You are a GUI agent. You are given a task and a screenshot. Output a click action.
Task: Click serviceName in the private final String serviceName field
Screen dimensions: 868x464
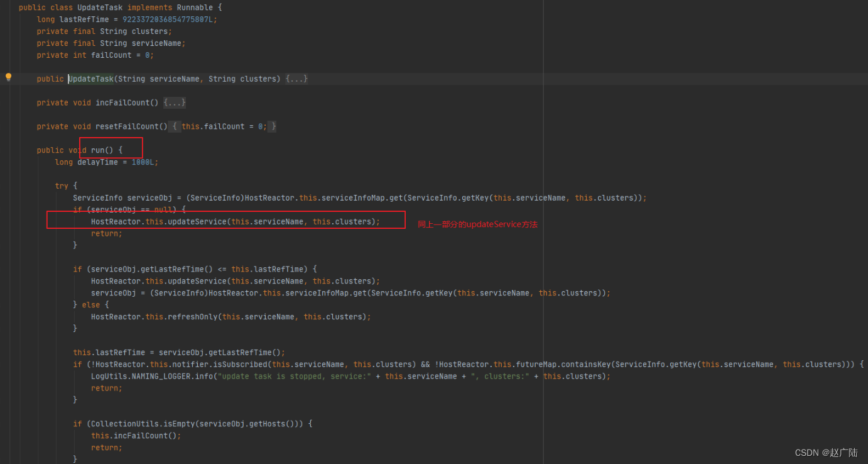click(156, 43)
